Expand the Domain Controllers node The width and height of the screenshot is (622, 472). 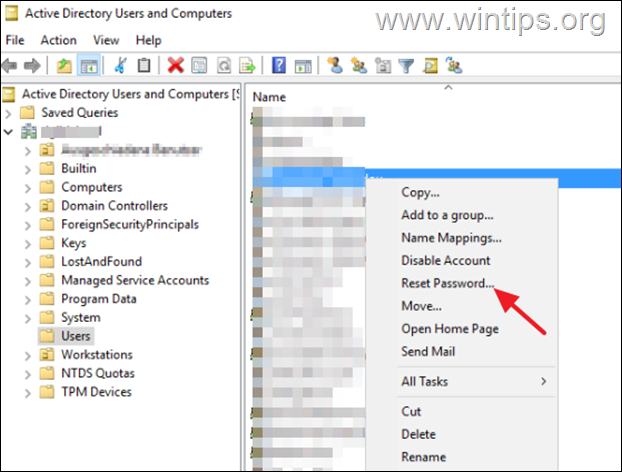pyautogui.click(x=27, y=206)
